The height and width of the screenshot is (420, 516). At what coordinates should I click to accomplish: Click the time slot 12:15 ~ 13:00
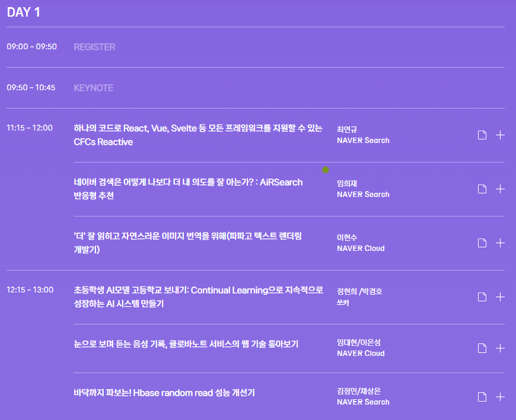pos(30,289)
